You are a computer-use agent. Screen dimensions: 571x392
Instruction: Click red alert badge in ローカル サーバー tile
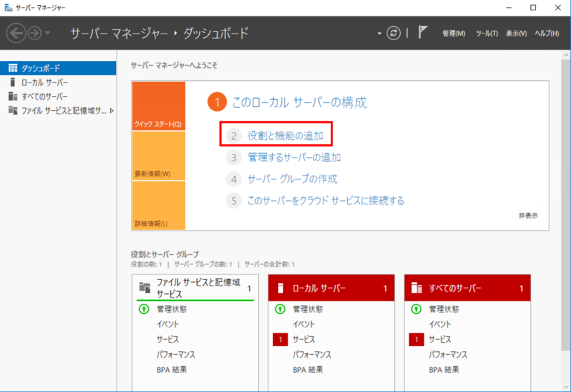point(280,339)
